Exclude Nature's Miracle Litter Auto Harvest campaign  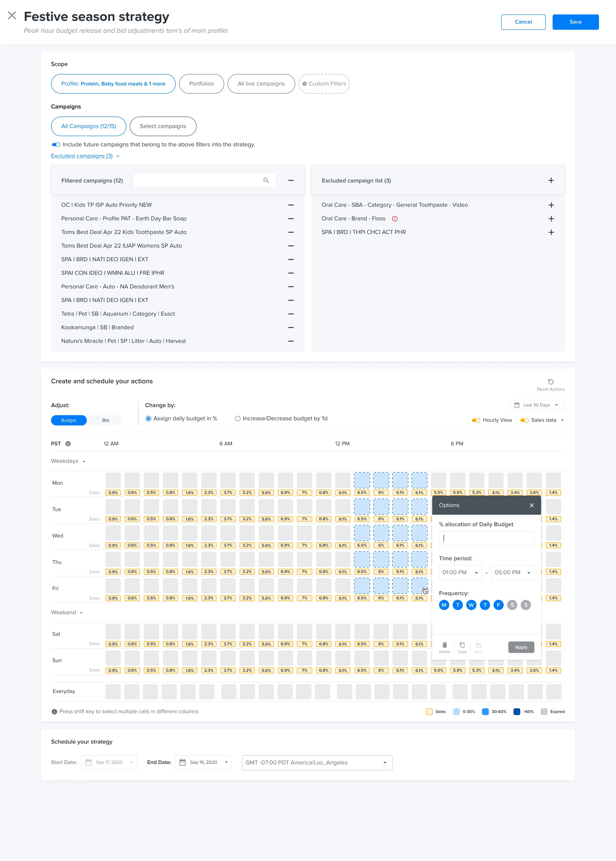click(291, 341)
